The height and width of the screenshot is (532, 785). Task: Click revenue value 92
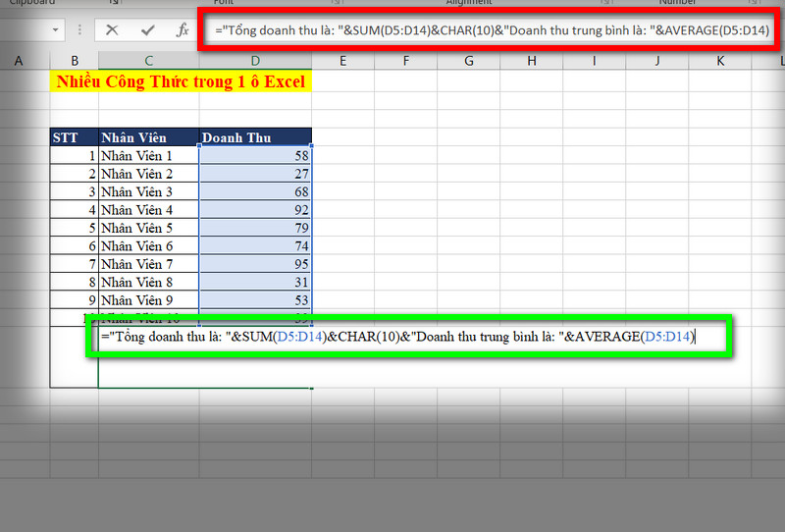point(255,210)
